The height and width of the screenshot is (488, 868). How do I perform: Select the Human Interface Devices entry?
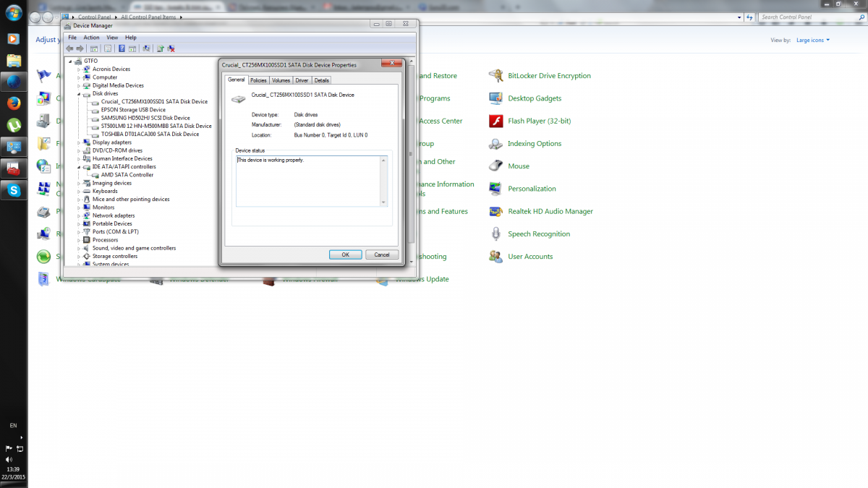coord(122,158)
